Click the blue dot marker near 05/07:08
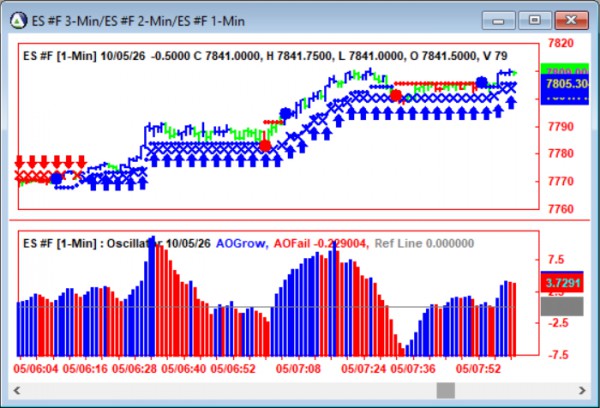 (x=285, y=113)
